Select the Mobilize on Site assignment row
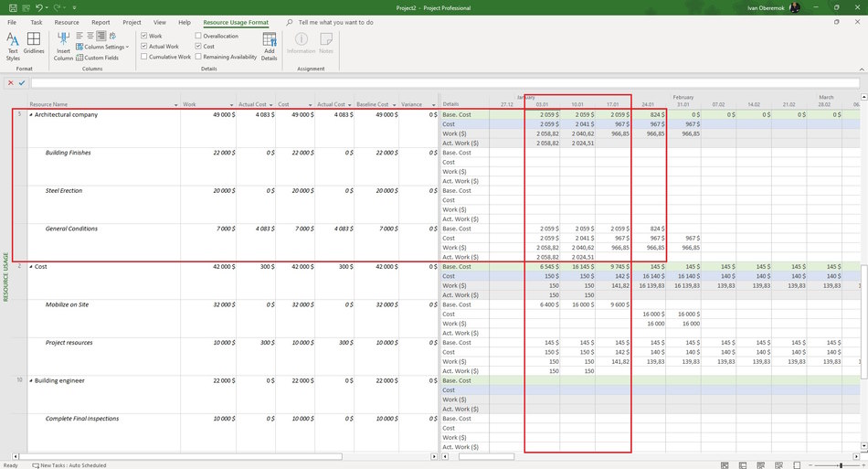This screenshot has width=868, height=469. tap(67, 304)
